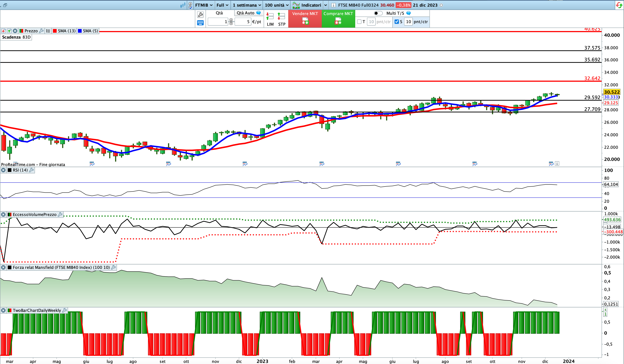Viewport: 624px width, 364px height.
Task: Close the TwoBarChartDailyWeekly panel
Action: click(3, 310)
